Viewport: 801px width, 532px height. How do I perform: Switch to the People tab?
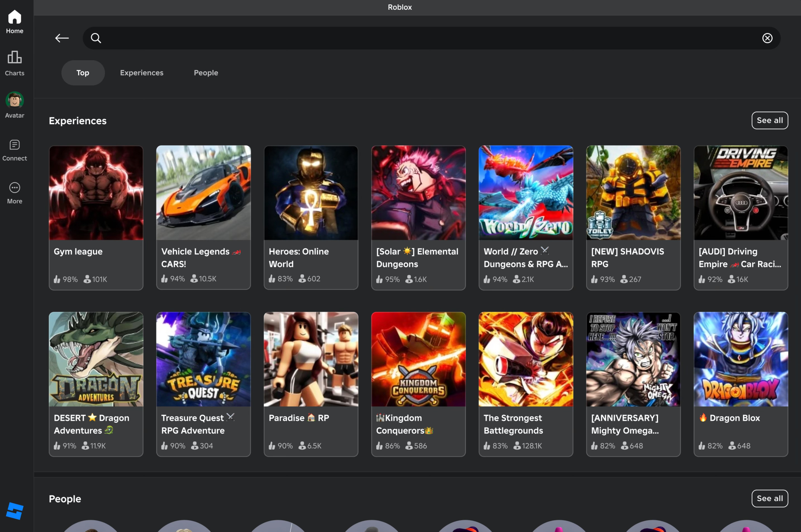coord(206,73)
